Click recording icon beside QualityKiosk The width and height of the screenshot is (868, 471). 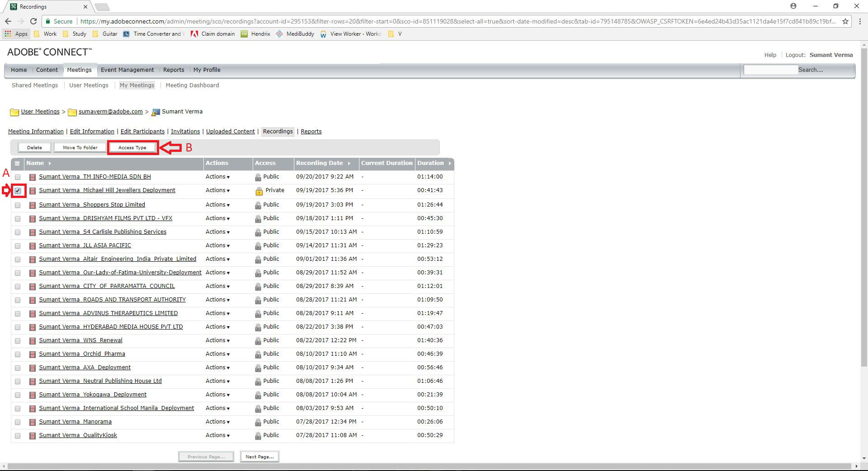tap(33, 436)
